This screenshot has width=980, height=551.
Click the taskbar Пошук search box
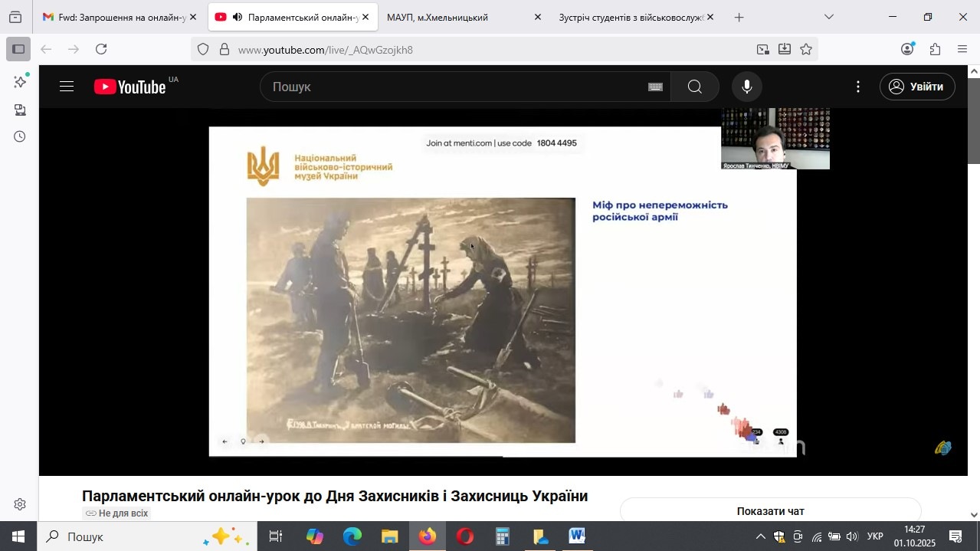[146, 536]
